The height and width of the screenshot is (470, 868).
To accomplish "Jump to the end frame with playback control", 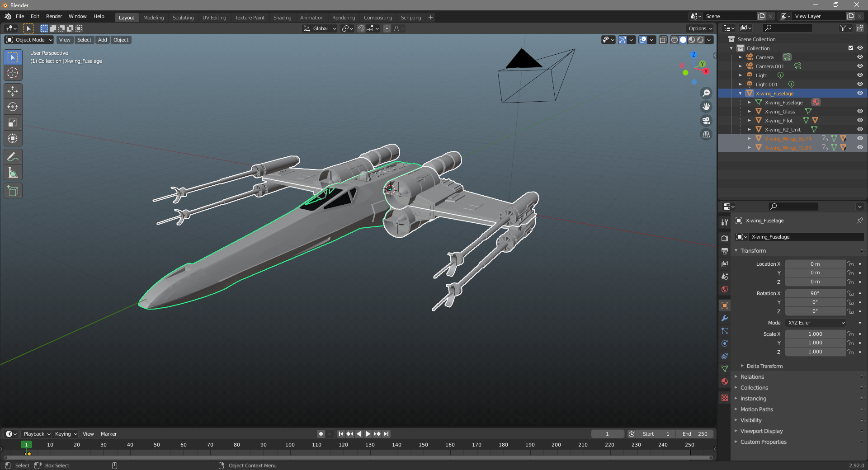I will 387,434.
